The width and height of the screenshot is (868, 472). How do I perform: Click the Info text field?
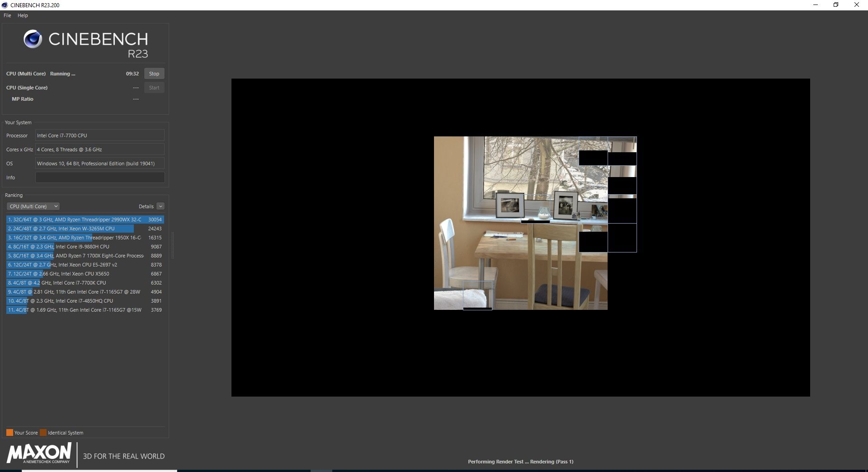pyautogui.click(x=100, y=178)
